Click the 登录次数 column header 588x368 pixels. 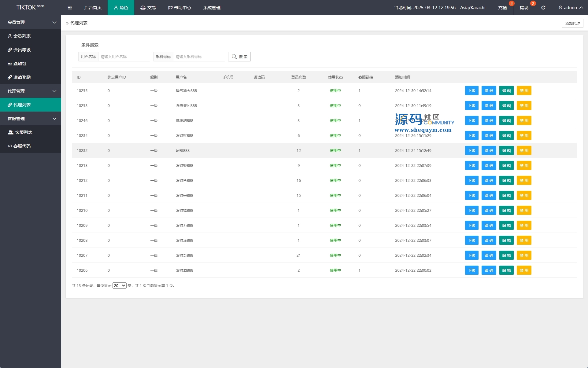(298, 77)
